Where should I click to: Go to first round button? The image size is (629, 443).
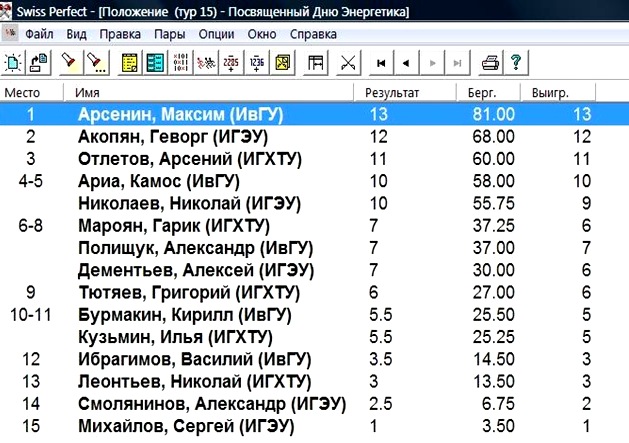click(381, 63)
